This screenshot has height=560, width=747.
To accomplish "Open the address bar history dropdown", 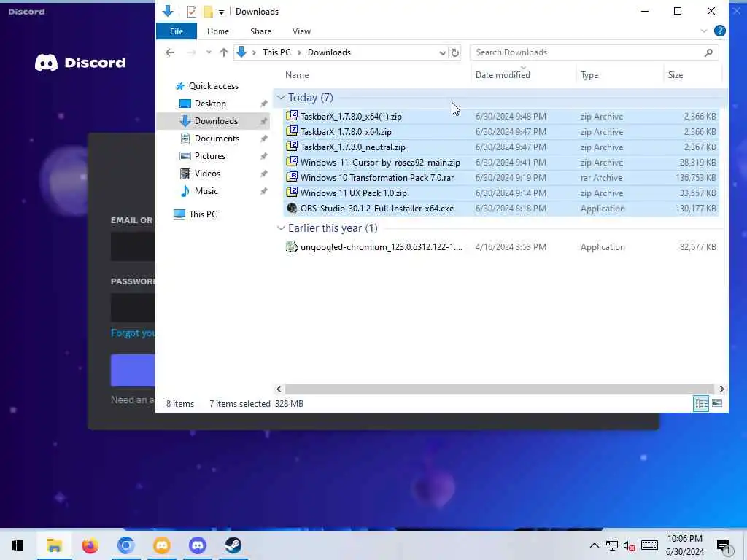I will pyautogui.click(x=442, y=52).
